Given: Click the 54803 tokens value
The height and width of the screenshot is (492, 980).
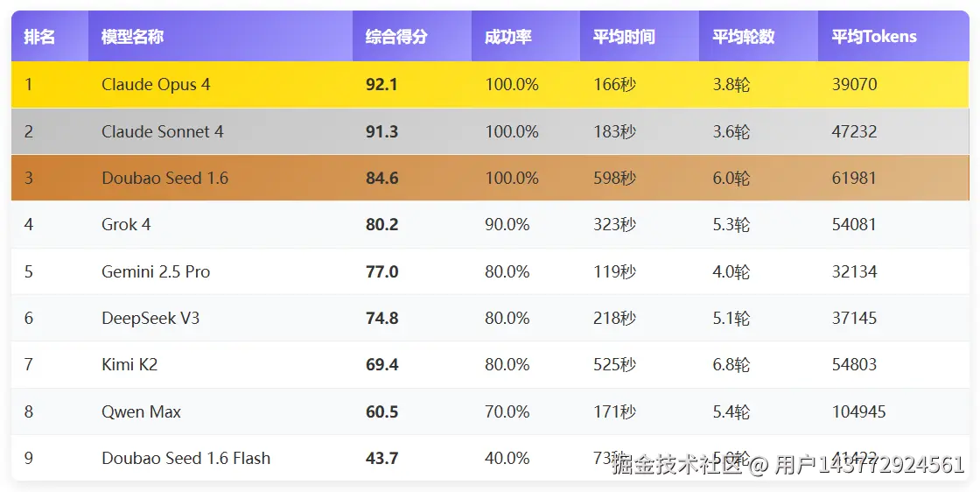Looking at the screenshot, I should tap(854, 364).
